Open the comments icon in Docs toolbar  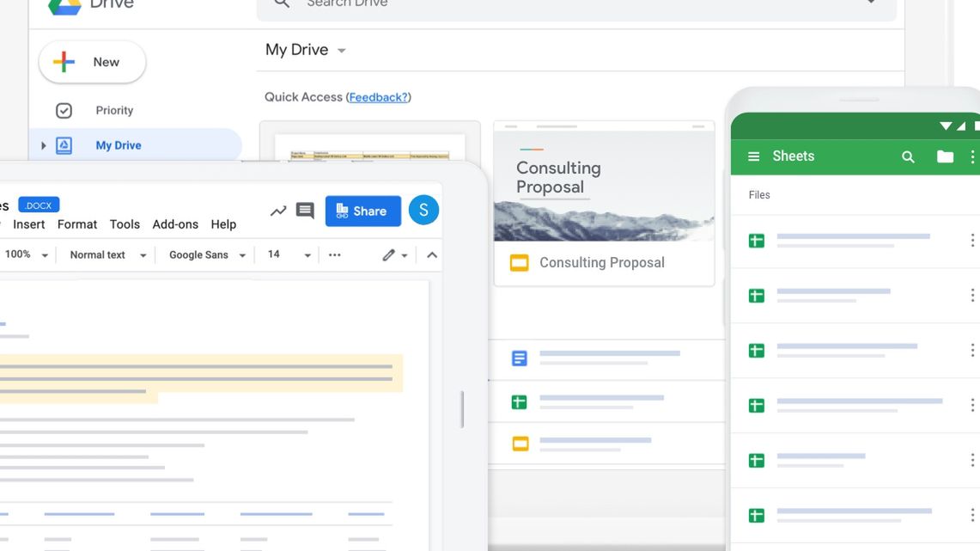pos(305,210)
